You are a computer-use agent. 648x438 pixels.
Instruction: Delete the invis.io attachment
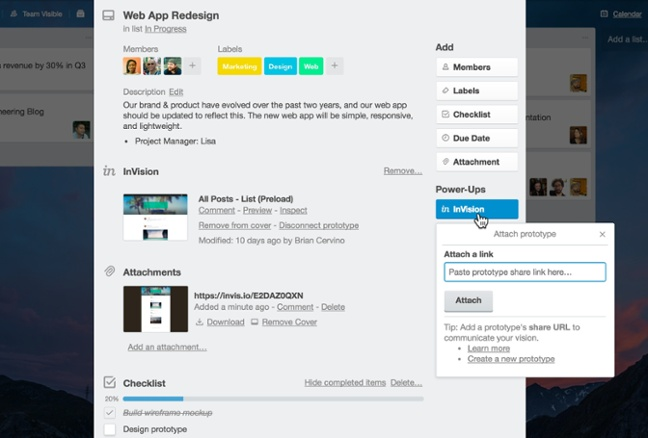point(333,307)
